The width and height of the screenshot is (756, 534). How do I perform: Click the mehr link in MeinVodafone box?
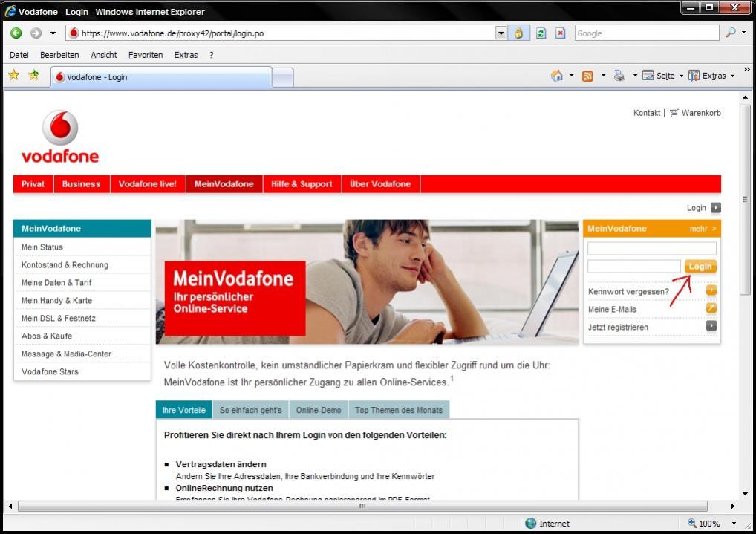(x=703, y=229)
